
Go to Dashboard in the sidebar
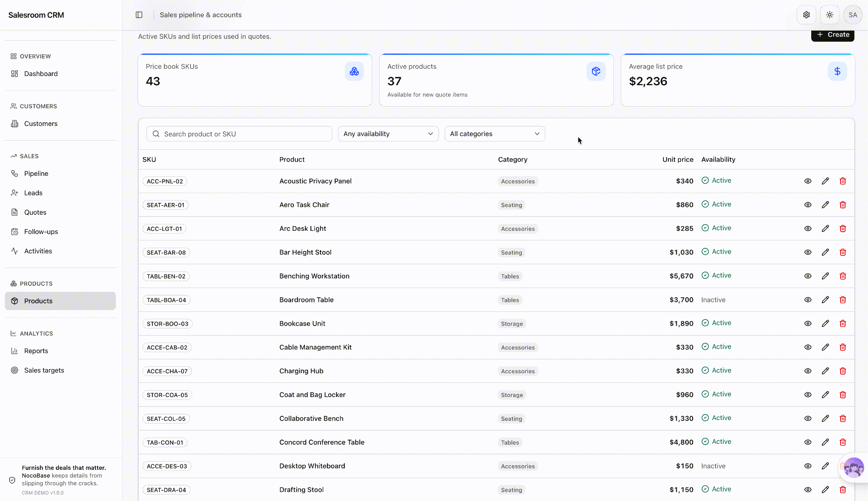(x=60, y=74)
